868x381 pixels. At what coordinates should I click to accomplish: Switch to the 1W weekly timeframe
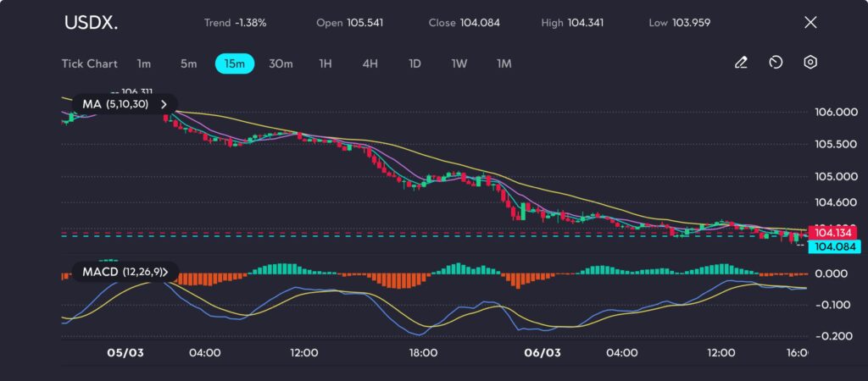[459, 63]
